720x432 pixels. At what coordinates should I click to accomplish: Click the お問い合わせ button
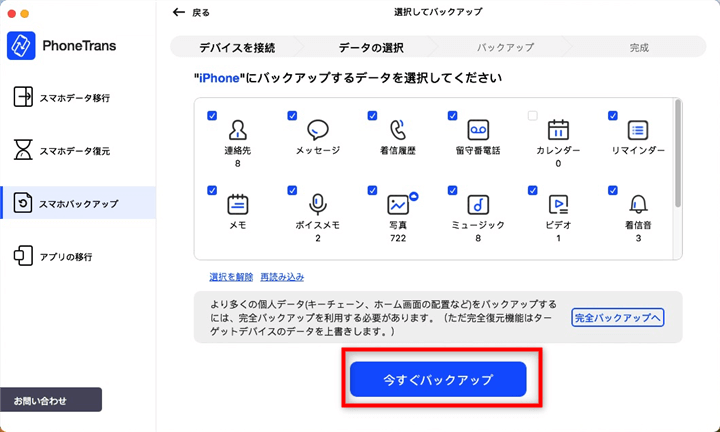click(51, 400)
